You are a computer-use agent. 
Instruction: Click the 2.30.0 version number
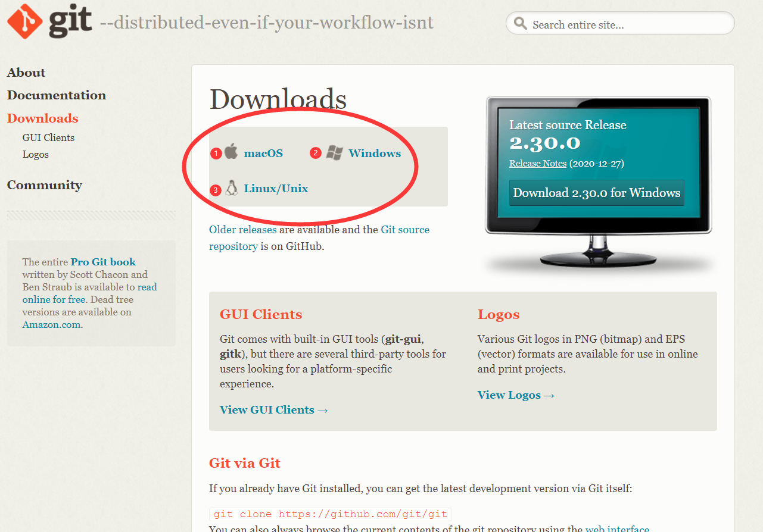click(x=544, y=143)
